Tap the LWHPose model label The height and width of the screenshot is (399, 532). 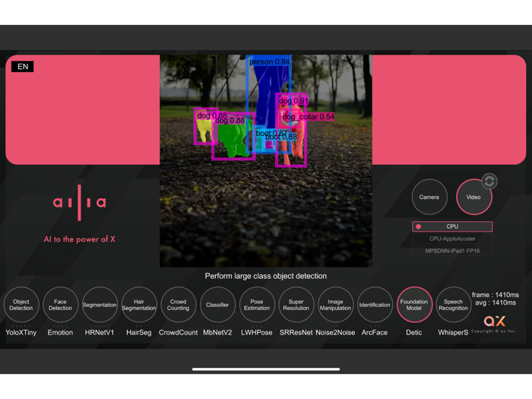pyautogui.click(x=257, y=333)
